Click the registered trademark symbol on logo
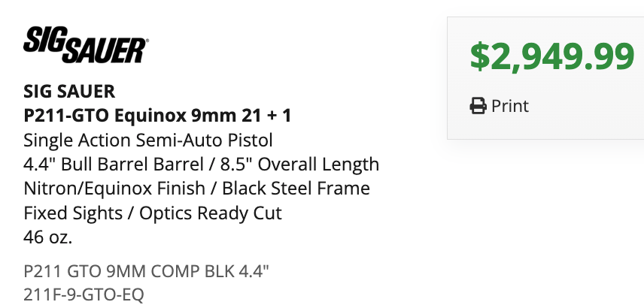This screenshot has height=308, width=644. point(147,41)
